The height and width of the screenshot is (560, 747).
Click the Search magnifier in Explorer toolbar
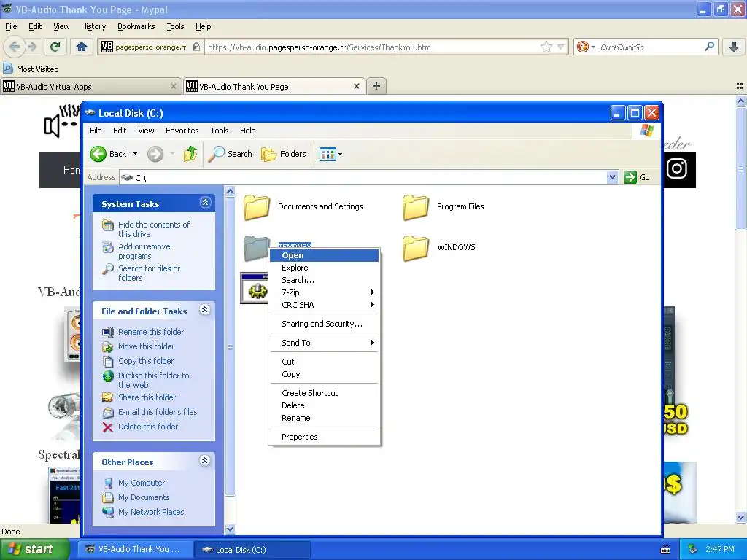pos(216,154)
